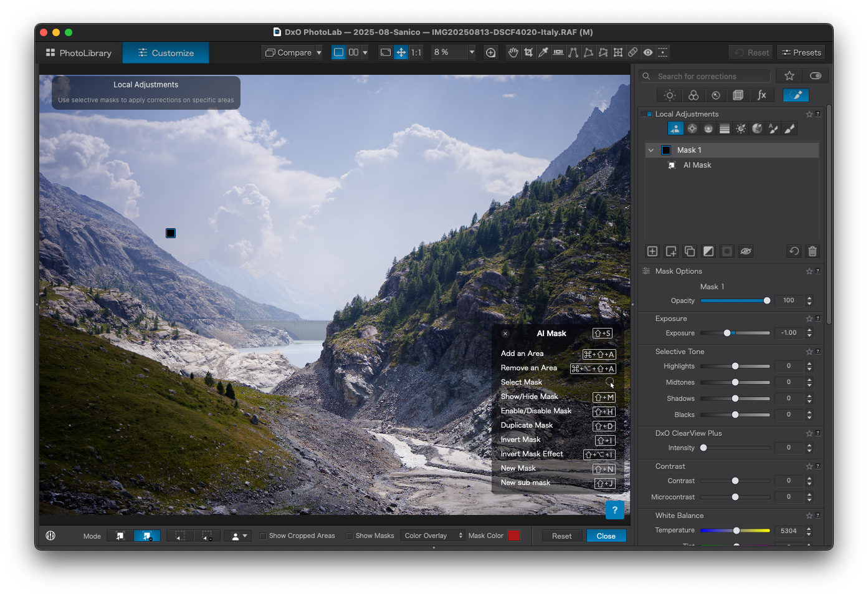The width and height of the screenshot is (868, 596).
Task: Choose the Graduated Filter mask tool
Action: pos(724,128)
